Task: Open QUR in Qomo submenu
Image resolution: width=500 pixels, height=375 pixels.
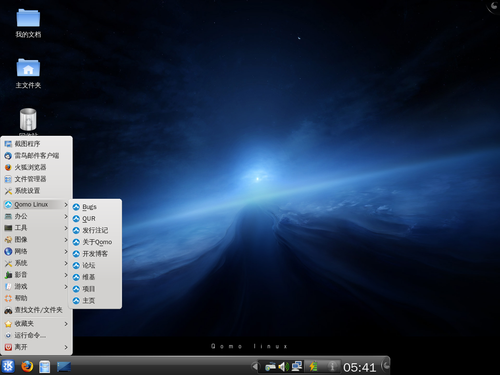Action: (95, 219)
